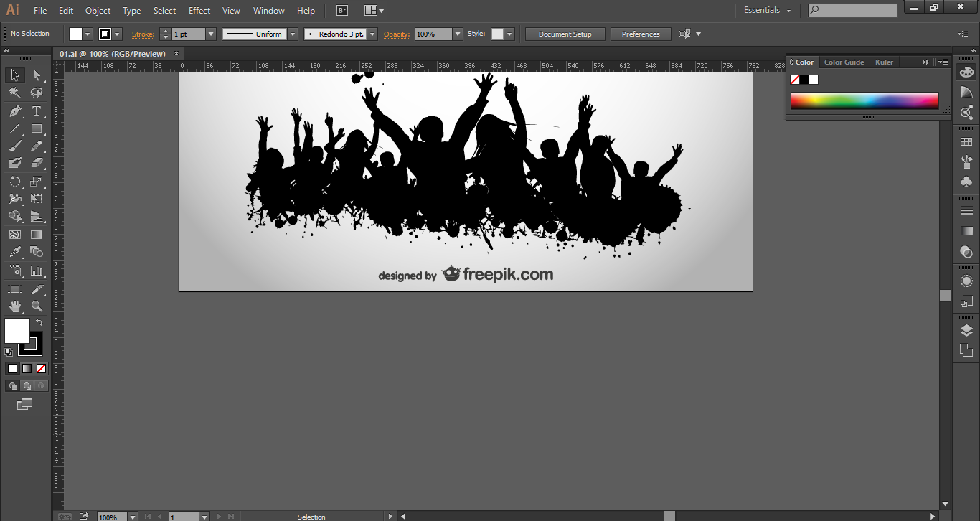Open the Color panel options menu
This screenshot has width=980, height=521.
[x=942, y=62]
